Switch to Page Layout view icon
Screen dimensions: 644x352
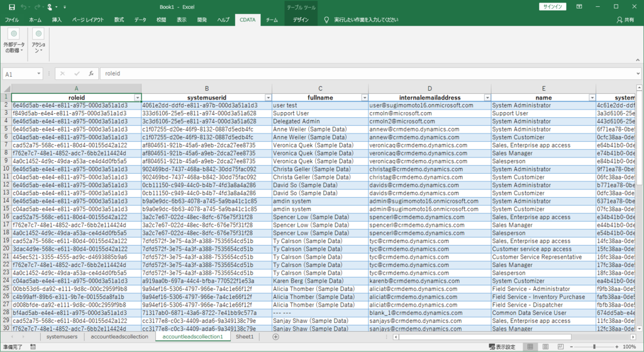coord(545,347)
